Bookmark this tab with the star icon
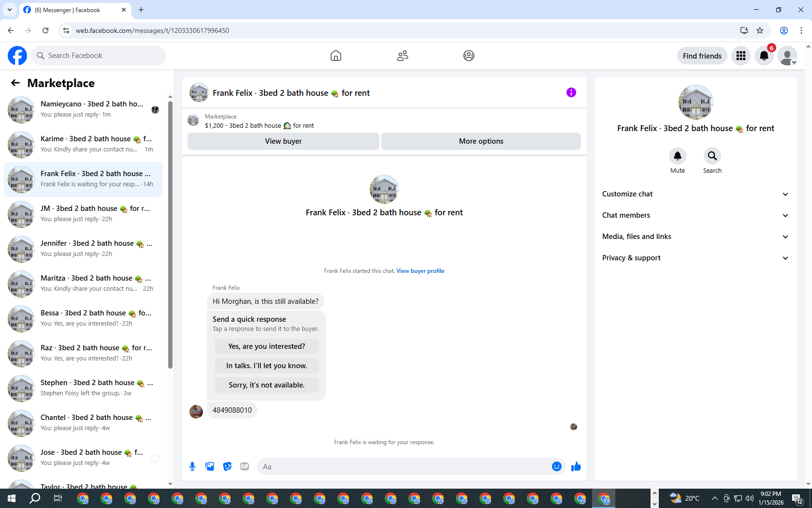 click(x=760, y=30)
